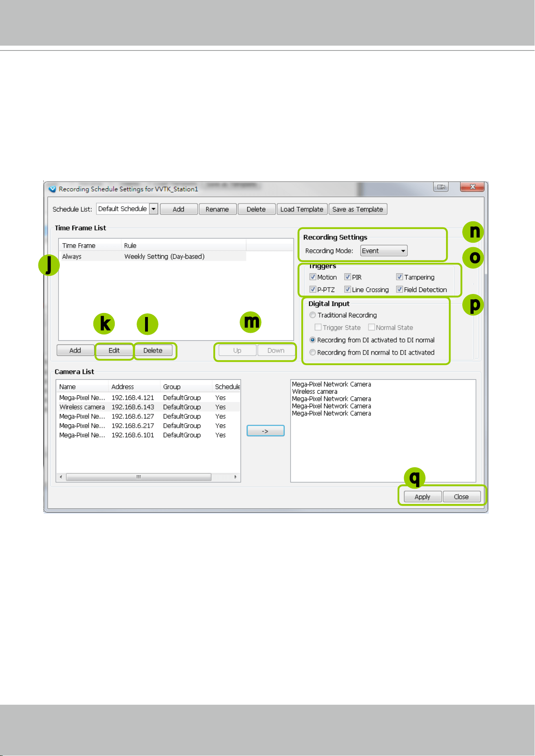Click the camera list scrollbar right arrow
The image size is (535, 756).
click(x=235, y=477)
